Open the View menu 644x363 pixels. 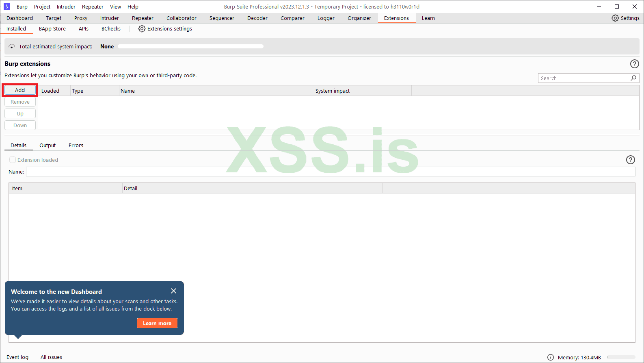115,7
